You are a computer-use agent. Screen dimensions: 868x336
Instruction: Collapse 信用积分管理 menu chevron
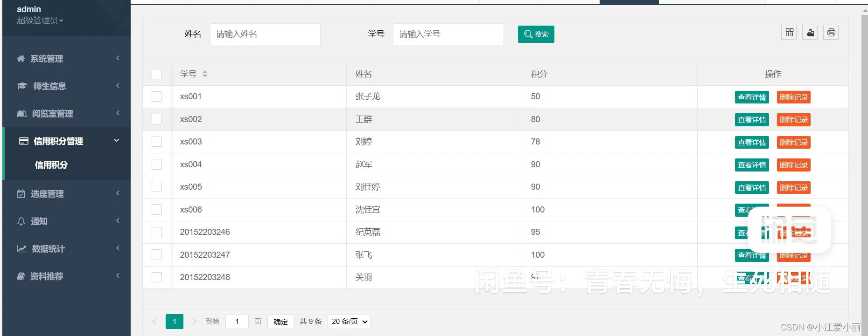click(x=117, y=140)
